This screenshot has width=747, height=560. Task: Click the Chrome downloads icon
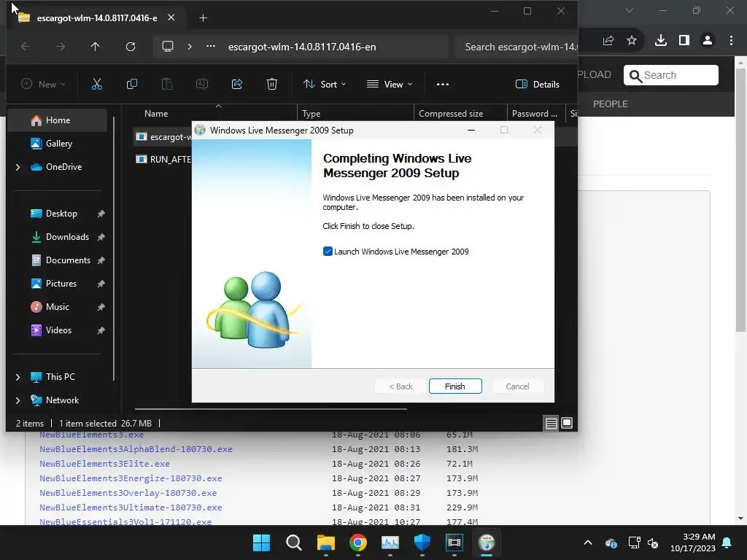click(661, 41)
